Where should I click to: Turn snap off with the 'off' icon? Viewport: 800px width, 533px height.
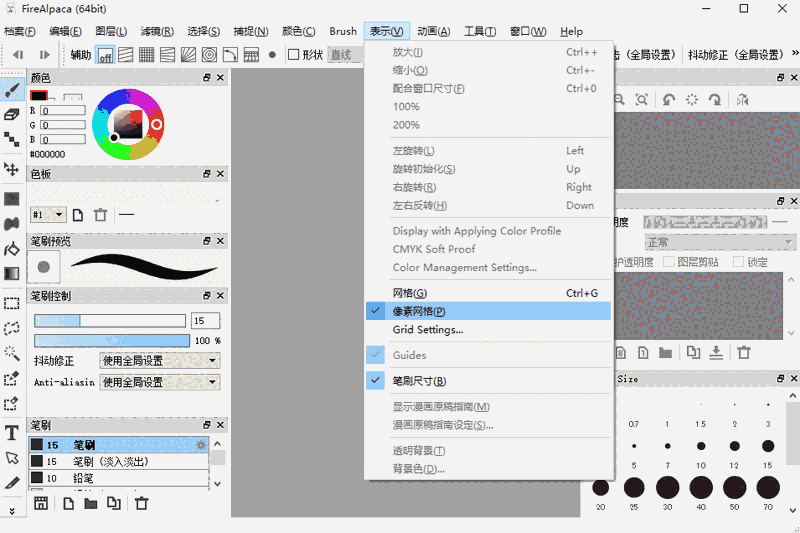(105, 55)
